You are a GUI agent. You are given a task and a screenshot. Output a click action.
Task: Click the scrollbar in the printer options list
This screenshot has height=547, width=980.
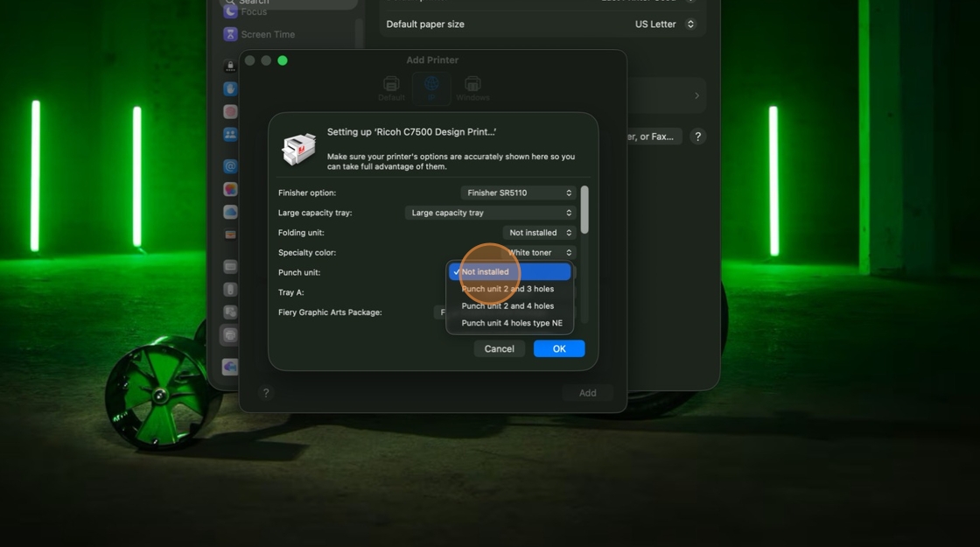584,210
